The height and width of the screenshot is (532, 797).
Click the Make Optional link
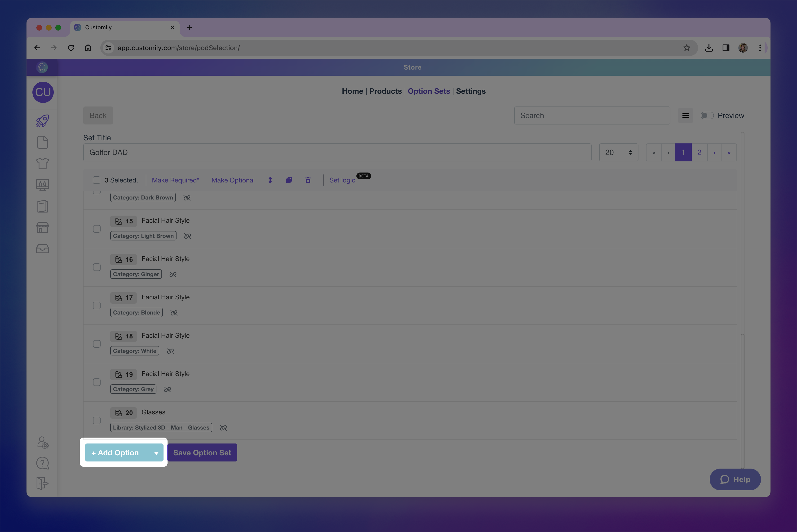[233, 180]
